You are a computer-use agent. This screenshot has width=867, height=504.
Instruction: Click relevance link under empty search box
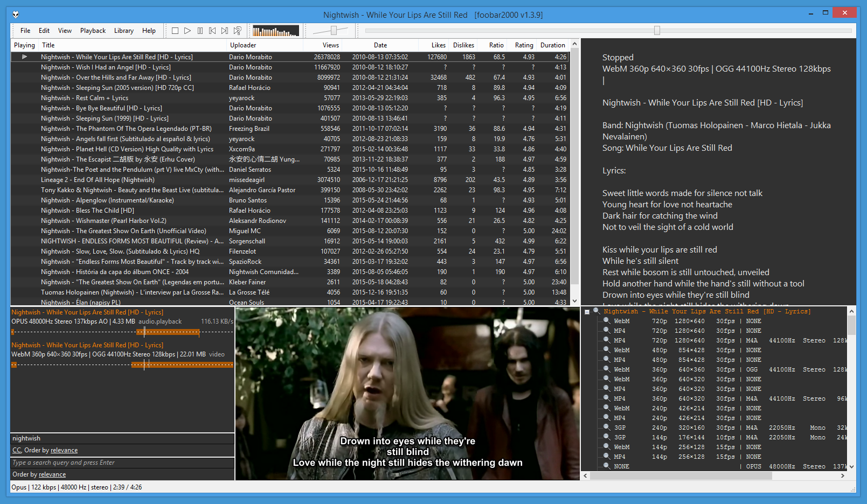tap(52, 474)
